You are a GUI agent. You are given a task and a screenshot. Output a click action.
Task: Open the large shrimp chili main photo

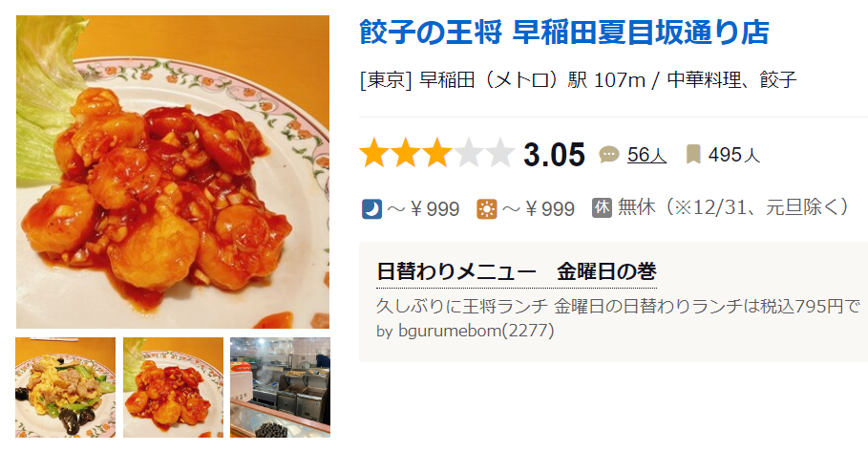point(173,172)
